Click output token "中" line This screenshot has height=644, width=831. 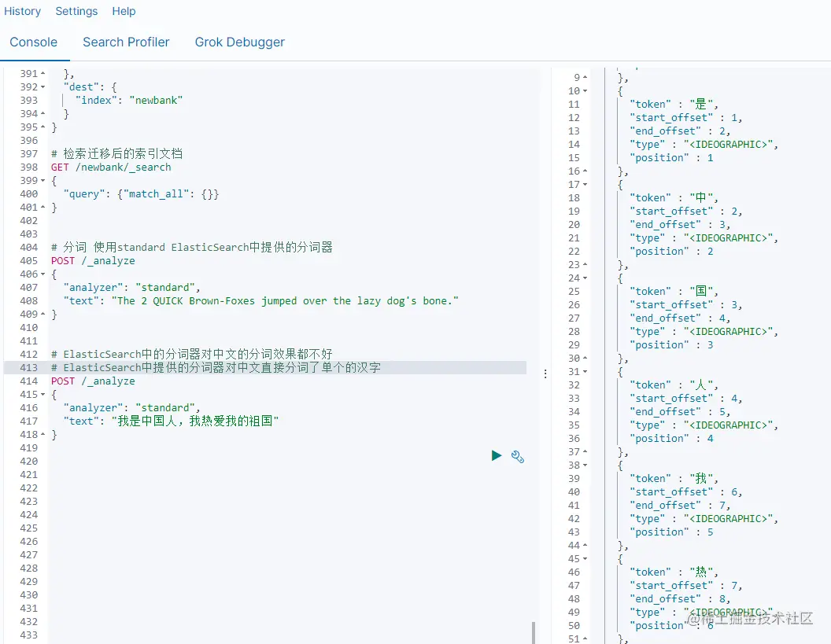[x=674, y=198]
